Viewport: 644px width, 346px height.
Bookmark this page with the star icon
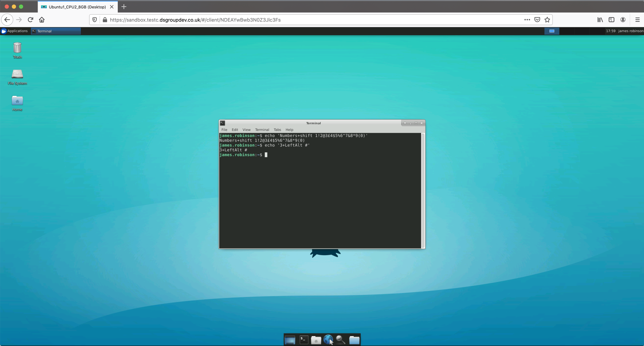(547, 20)
